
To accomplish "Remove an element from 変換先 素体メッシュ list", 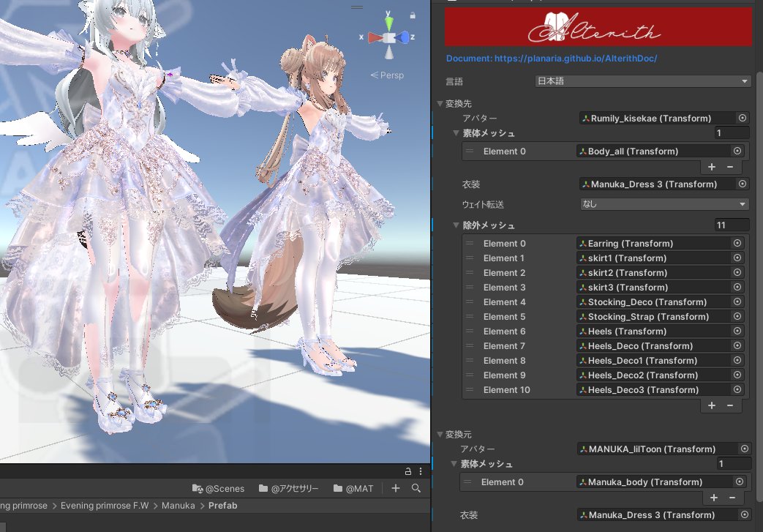I will coord(730,167).
